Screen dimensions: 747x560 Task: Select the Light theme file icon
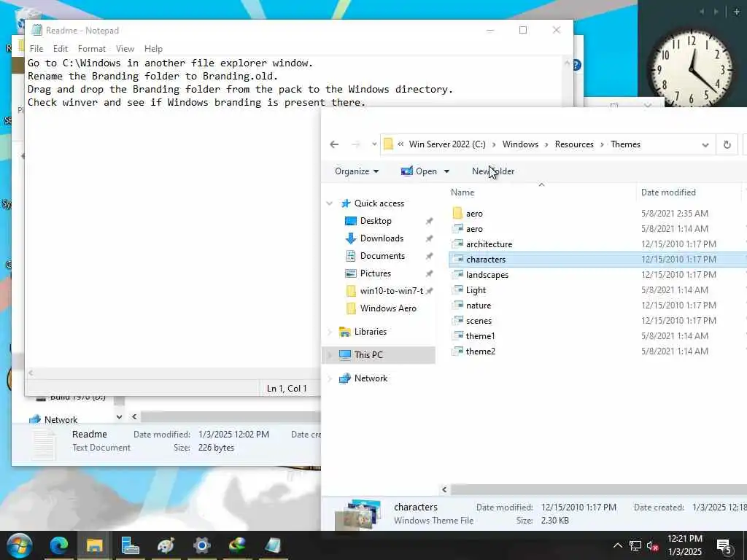coord(457,289)
